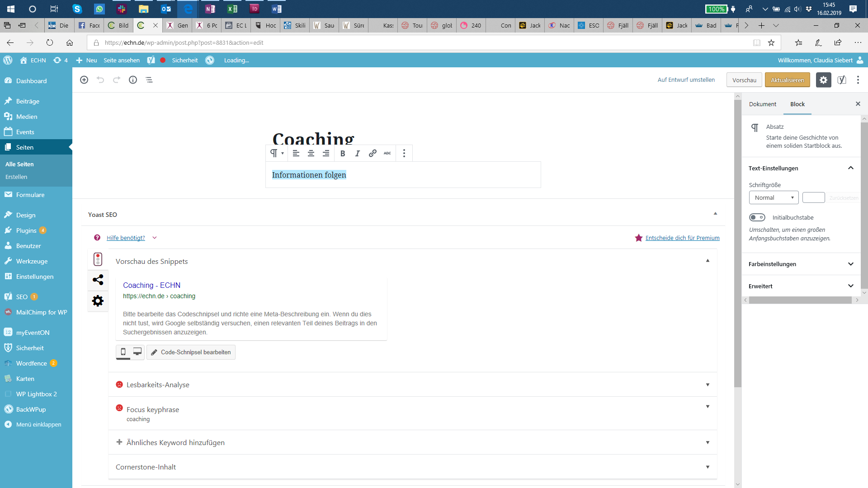Screen dimensions: 868x488
Task: Open Skype from taskbar
Action: 77,9
